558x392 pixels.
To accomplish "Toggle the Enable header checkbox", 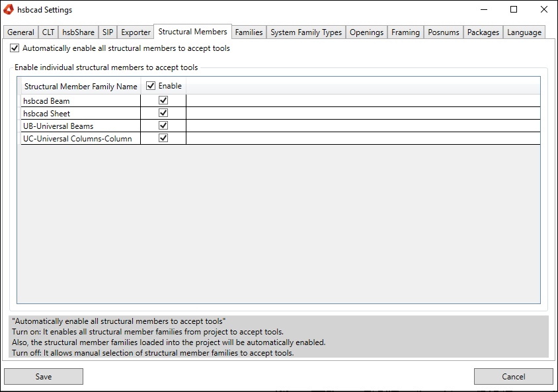I will click(x=151, y=86).
